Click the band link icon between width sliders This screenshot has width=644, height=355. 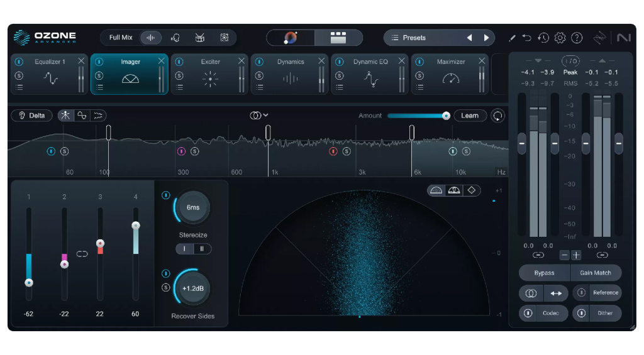(82, 254)
